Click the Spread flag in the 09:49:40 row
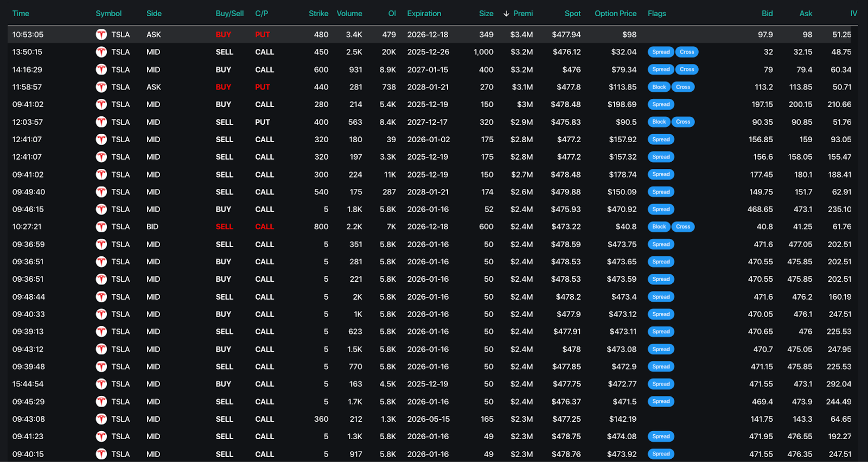This screenshot has width=868, height=462. pos(661,192)
